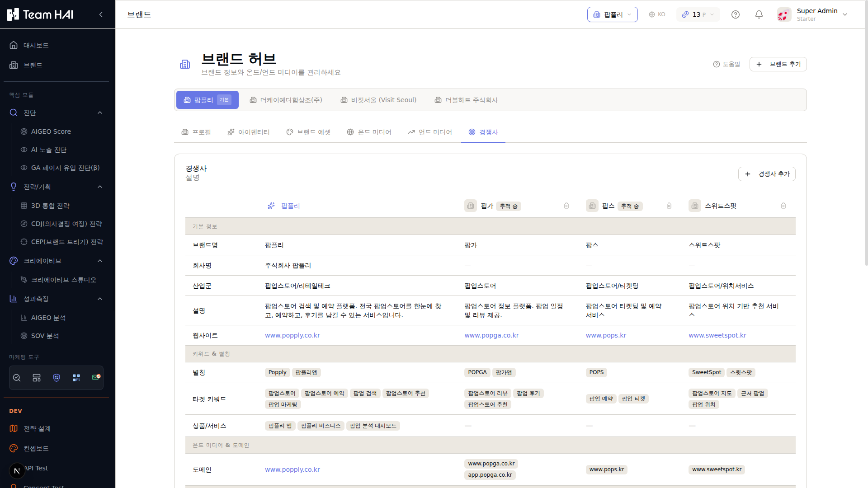Viewport: 868px width, 488px height.
Task: Click the 브랜드 추가 button
Action: click(778, 64)
